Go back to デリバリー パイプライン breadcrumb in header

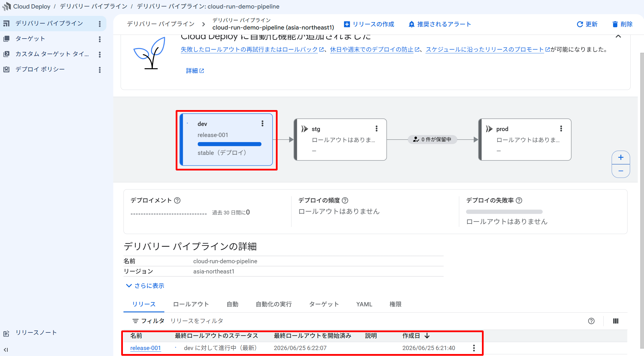coord(161,24)
